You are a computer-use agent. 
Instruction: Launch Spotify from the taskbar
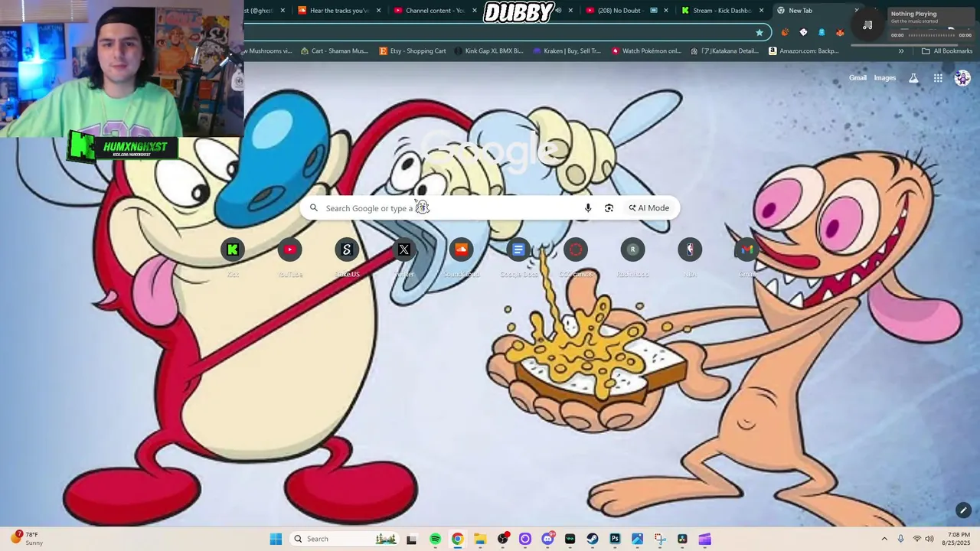point(436,539)
